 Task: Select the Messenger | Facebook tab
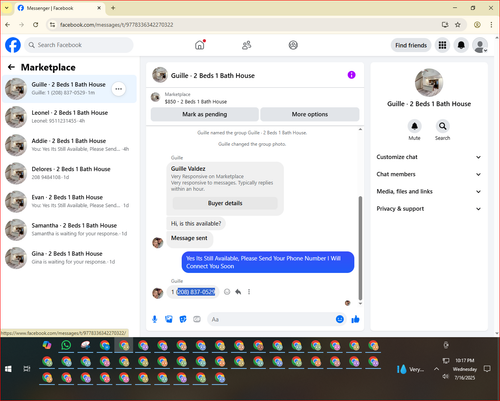(x=59, y=8)
